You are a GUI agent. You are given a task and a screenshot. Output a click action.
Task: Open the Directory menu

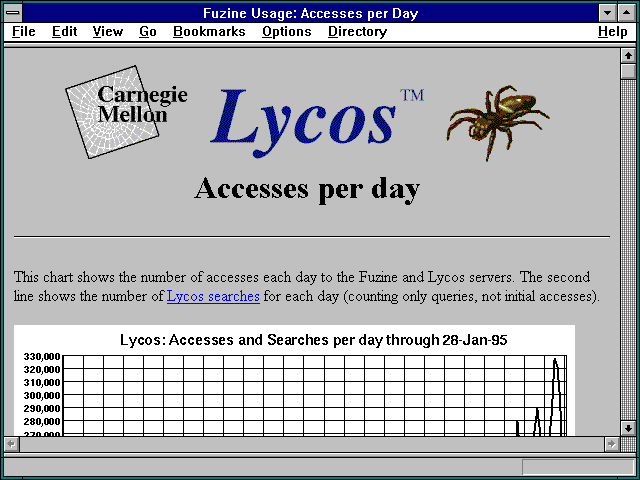click(x=358, y=31)
